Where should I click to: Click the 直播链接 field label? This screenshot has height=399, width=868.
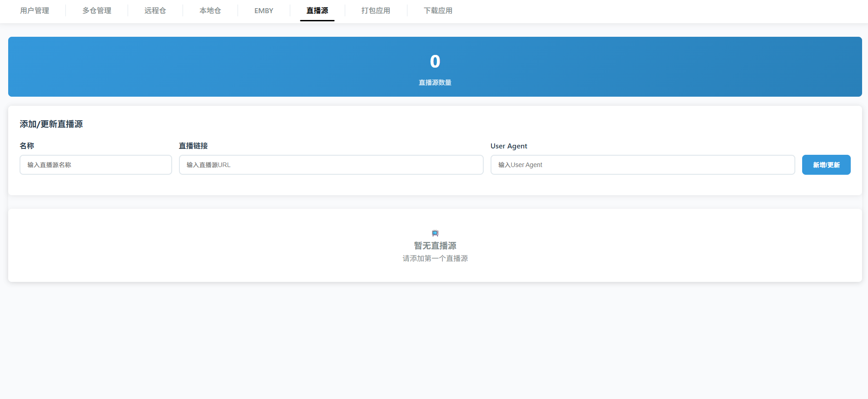point(193,146)
